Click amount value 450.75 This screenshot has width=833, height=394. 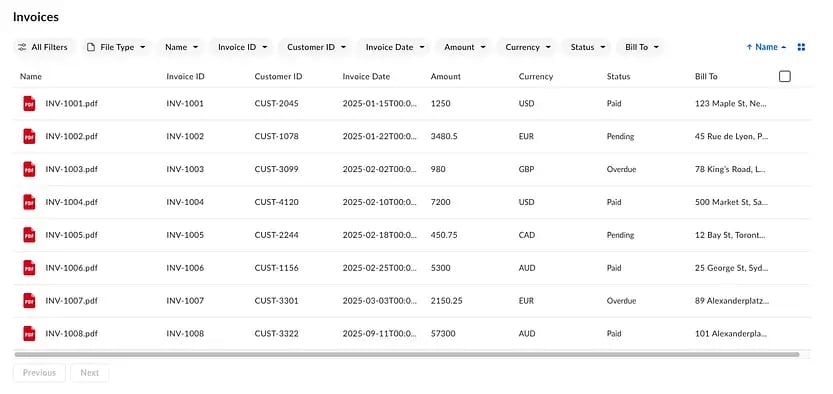tap(444, 235)
